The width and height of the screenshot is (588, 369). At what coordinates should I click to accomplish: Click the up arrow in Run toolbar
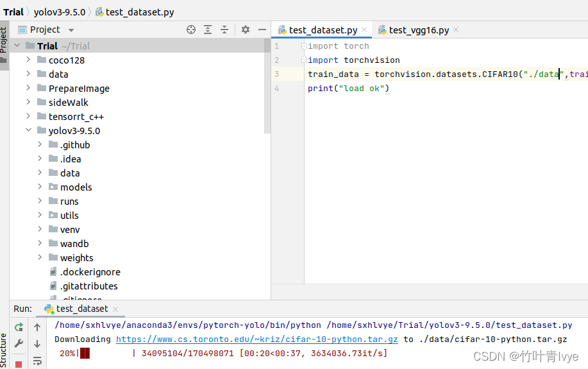pos(37,327)
